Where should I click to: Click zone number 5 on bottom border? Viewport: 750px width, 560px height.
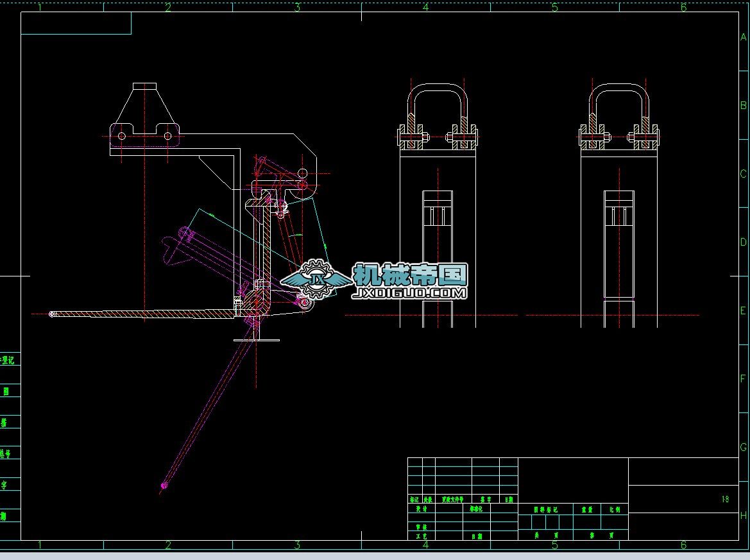point(555,545)
